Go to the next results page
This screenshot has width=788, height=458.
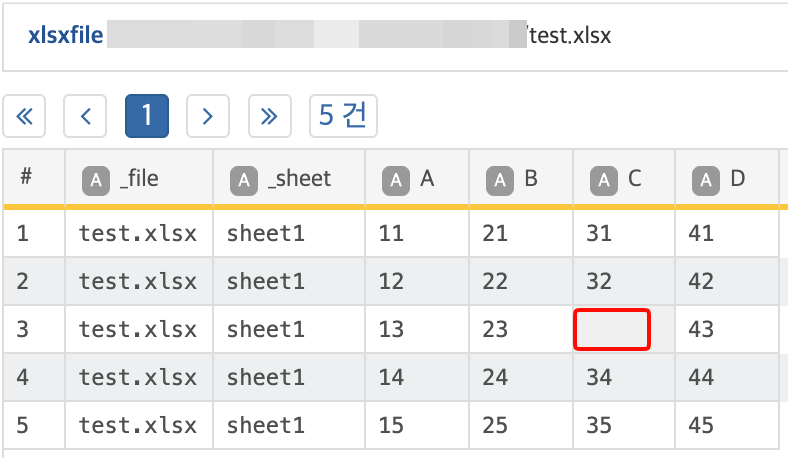[x=207, y=116]
